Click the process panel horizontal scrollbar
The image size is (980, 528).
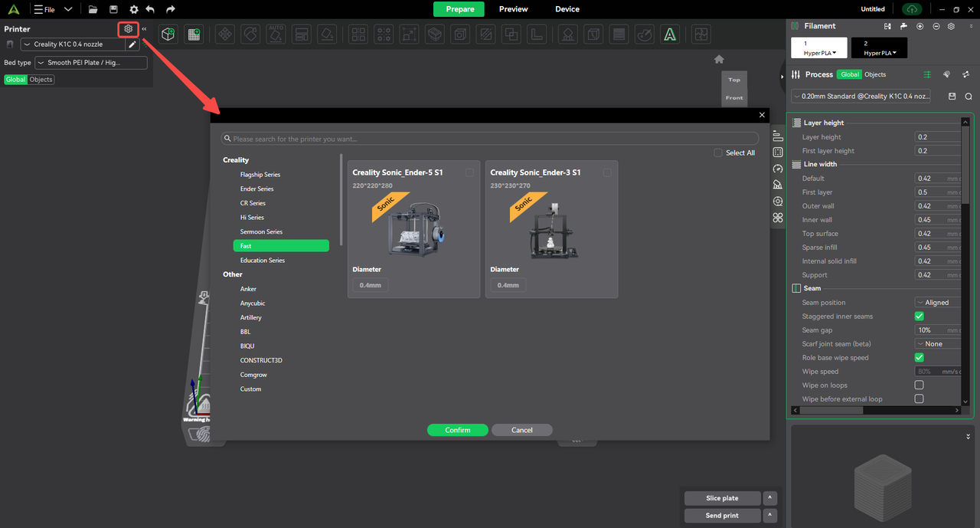click(833, 410)
